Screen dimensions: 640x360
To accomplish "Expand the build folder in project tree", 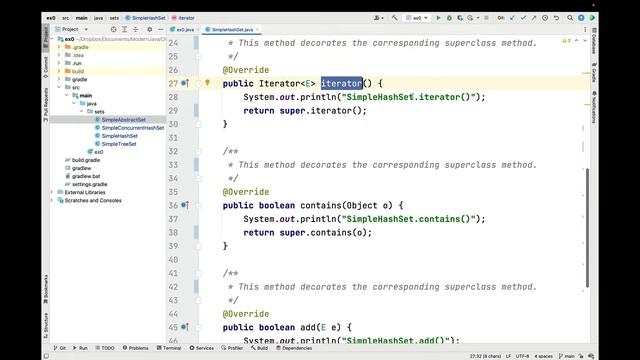I will 59,71.
